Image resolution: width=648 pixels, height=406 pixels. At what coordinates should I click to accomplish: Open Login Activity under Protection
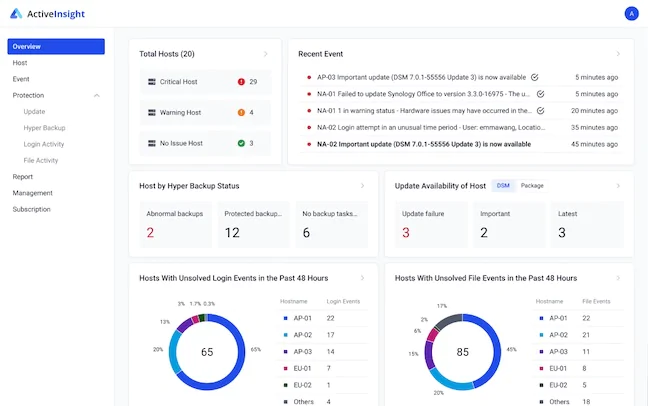click(44, 144)
